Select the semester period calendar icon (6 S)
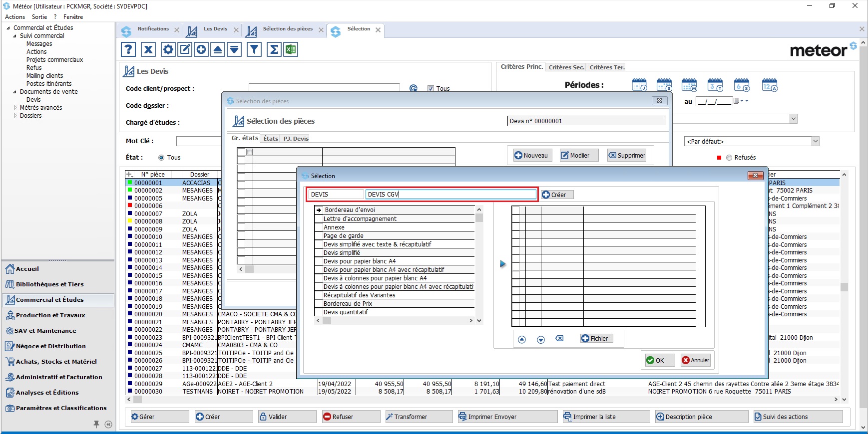 point(742,85)
